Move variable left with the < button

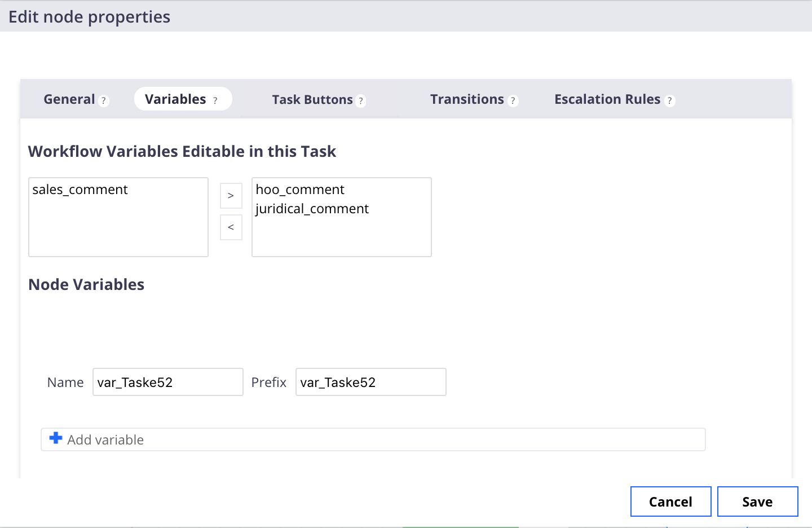coord(231,227)
